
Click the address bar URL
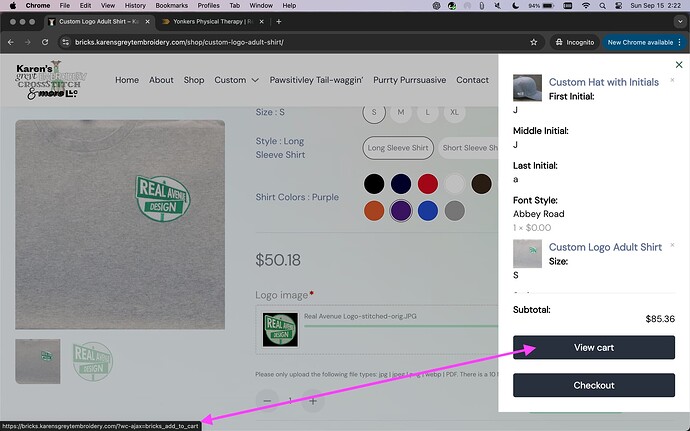coord(179,42)
